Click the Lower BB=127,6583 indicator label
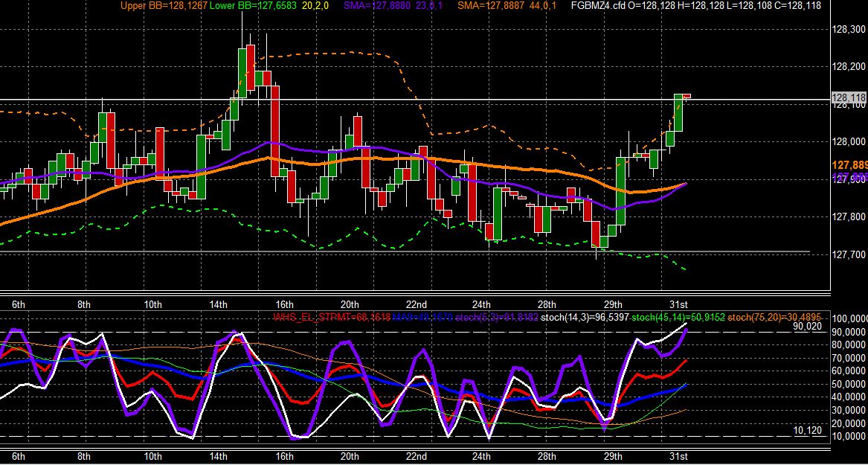 [x=253, y=5]
